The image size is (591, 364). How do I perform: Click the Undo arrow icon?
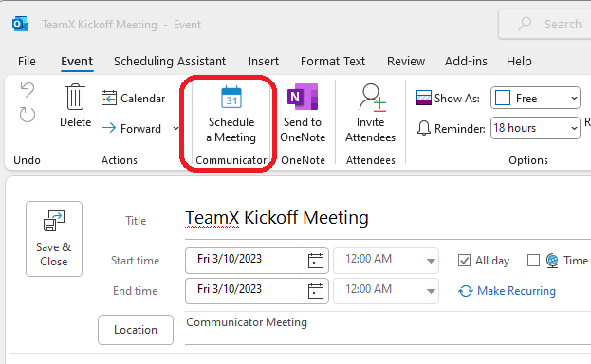pos(28,90)
